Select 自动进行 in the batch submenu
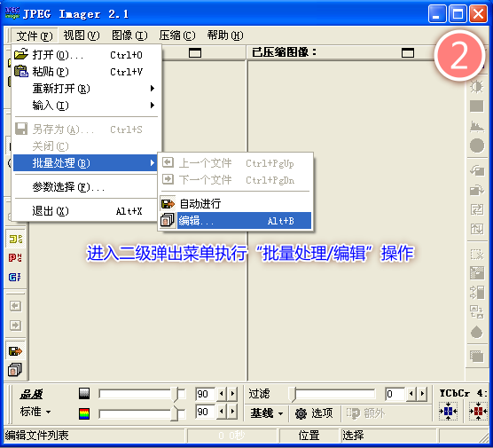 click(236, 204)
